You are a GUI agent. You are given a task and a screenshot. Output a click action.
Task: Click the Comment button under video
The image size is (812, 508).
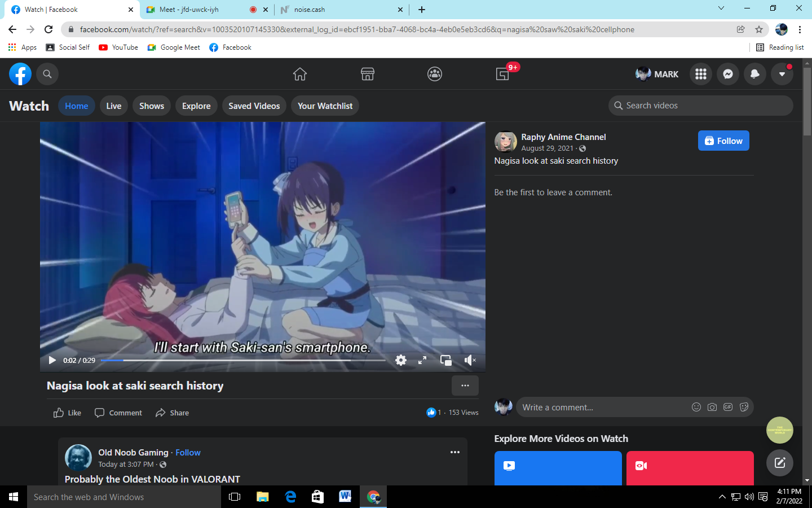(118, 413)
